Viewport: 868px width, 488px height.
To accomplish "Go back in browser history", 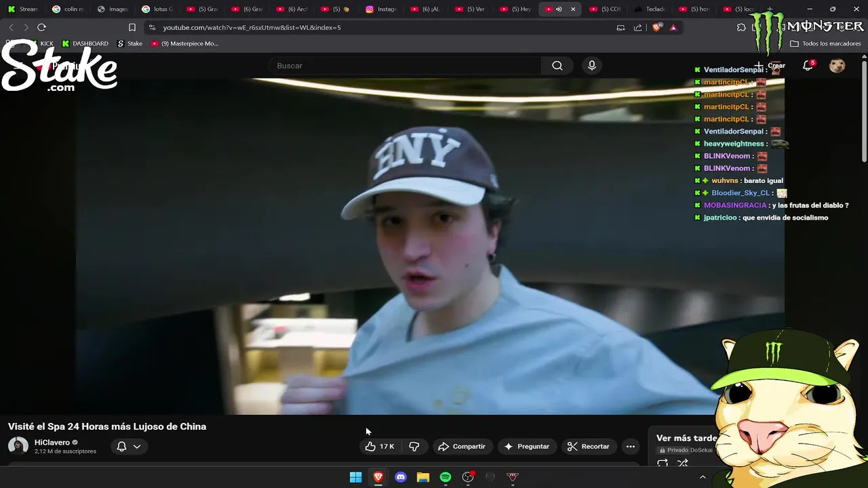I will 12,27.
